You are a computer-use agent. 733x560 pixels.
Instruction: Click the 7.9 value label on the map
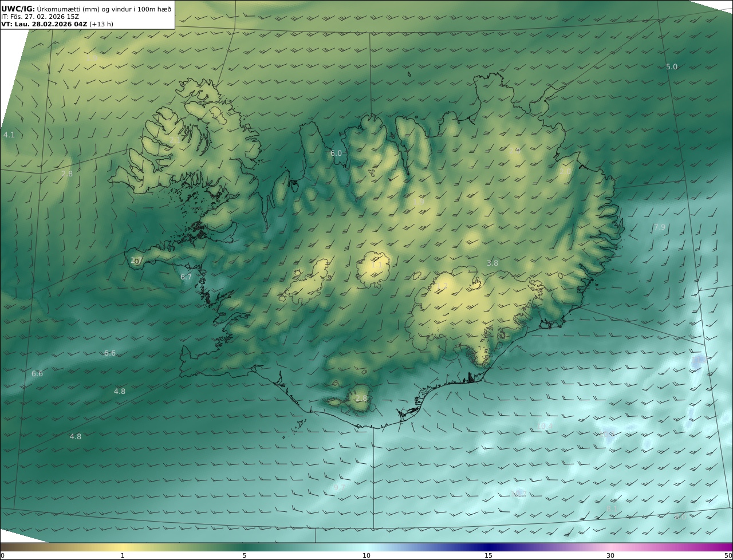(660, 227)
